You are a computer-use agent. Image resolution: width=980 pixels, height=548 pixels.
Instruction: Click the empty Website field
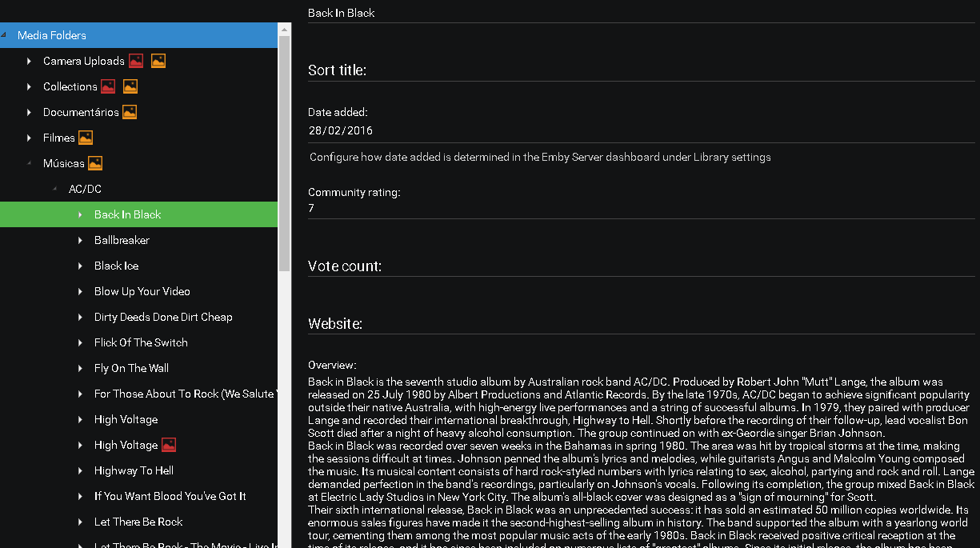pyautogui.click(x=642, y=324)
